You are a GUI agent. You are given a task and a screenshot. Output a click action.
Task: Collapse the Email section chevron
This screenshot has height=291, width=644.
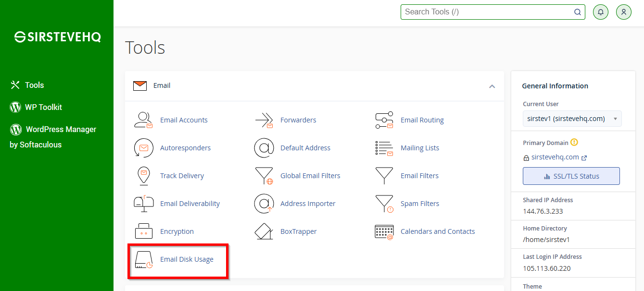(492, 86)
